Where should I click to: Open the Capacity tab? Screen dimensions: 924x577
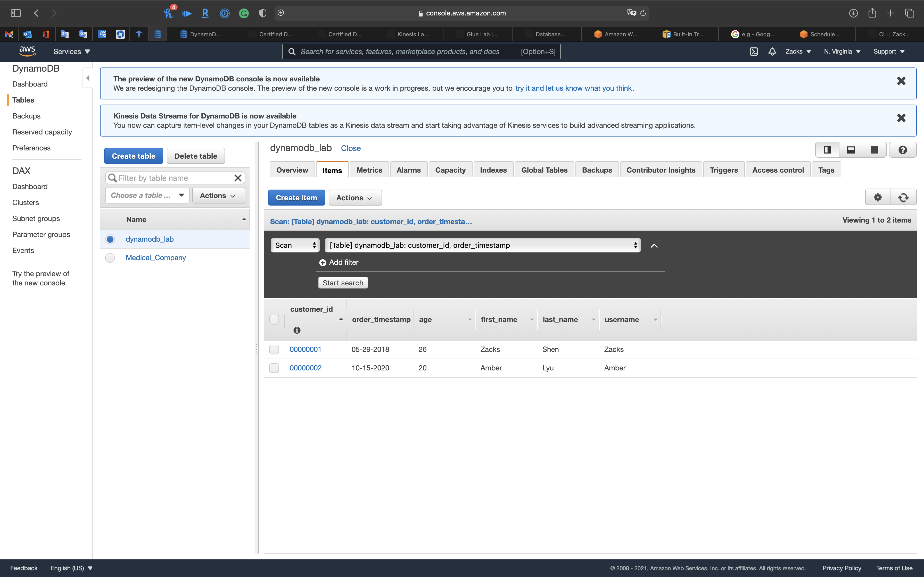point(450,170)
